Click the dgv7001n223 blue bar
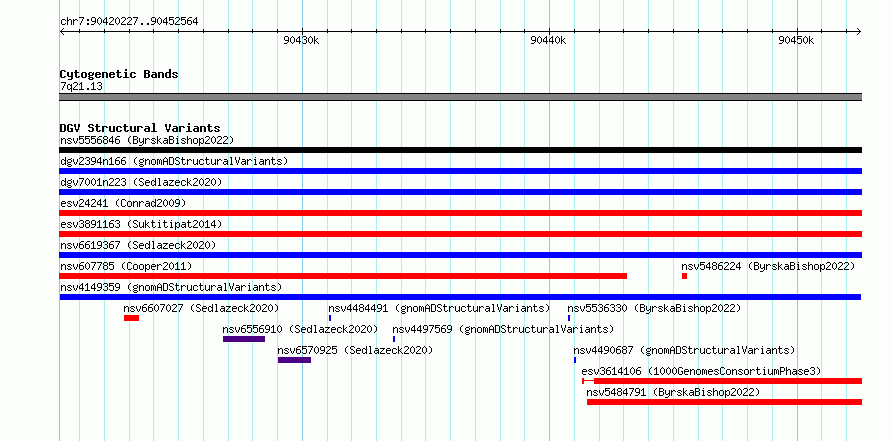The image size is (890, 441). point(460,192)
